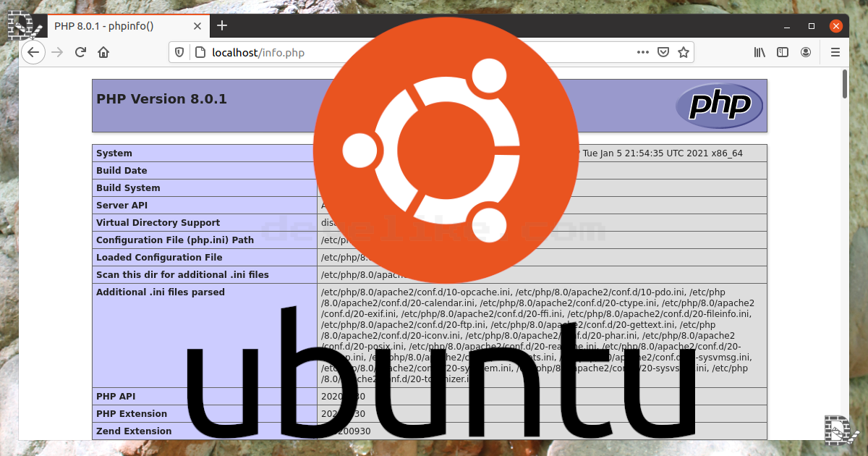Viewport: 868px width, 456px height.
Task: Reload the current page
Action: [80, 52]
